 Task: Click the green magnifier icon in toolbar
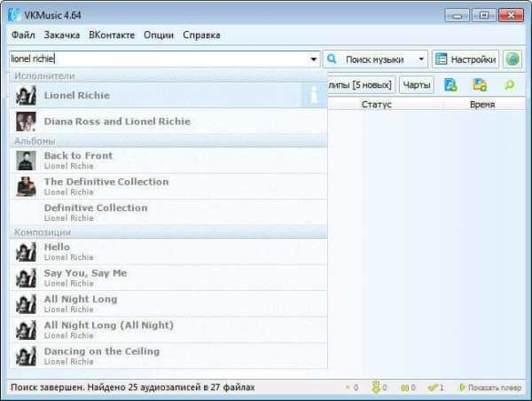pyautogui.click(x=509, y=85)
